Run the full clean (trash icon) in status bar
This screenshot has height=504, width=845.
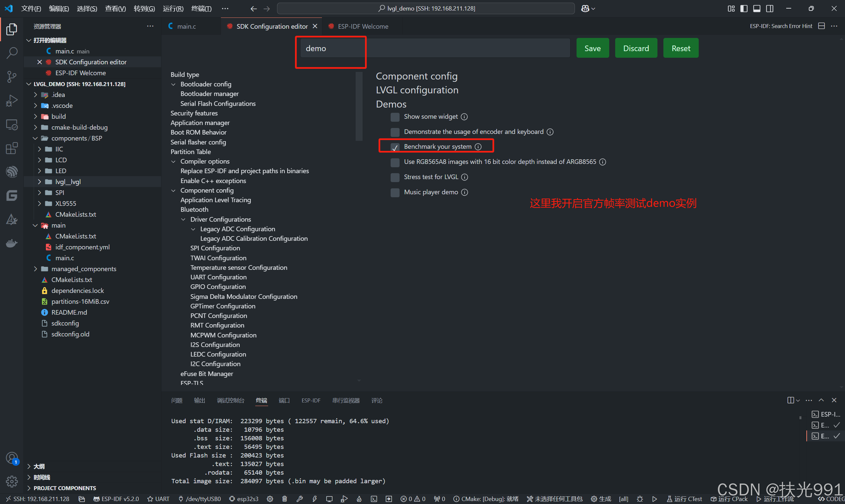point(285,499)
